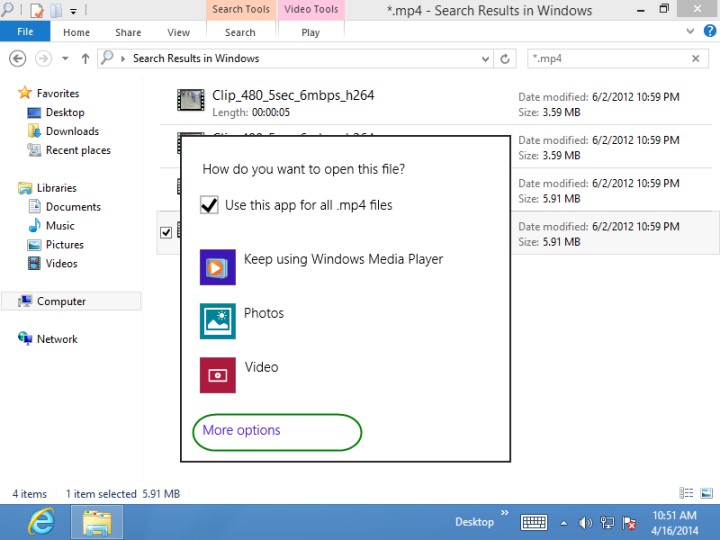Switch to the Share ribbon tab

128,32
